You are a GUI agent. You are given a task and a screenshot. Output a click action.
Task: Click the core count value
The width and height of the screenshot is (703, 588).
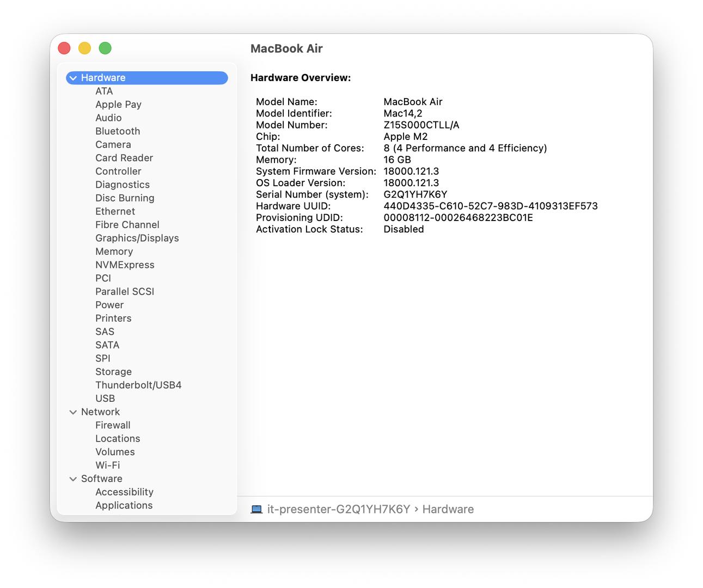[465, 148]
